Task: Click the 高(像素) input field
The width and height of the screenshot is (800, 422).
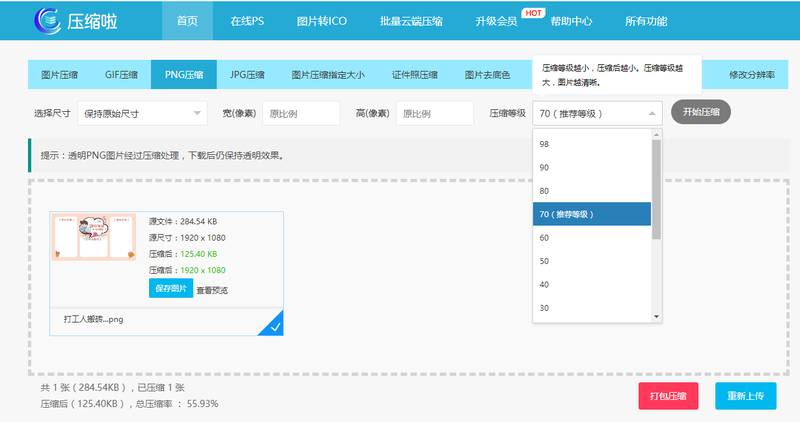Action: 435,113
